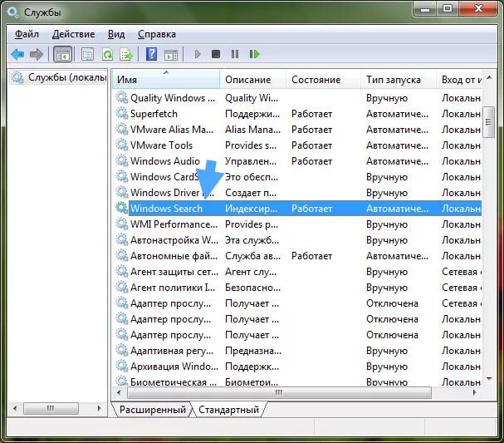The height and width of the screenshot is (443, 504).
Task: Click the Stop service square icon
Action: point(216,54)
